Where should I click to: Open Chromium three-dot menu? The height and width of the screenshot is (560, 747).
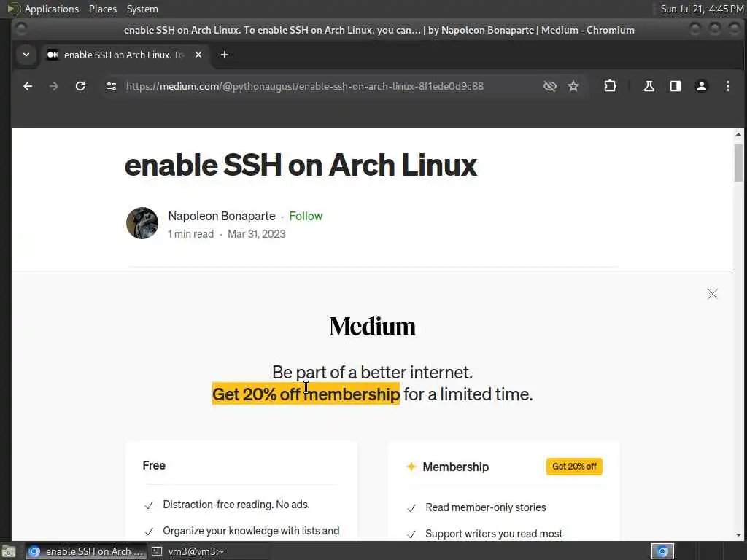[727, 86]
